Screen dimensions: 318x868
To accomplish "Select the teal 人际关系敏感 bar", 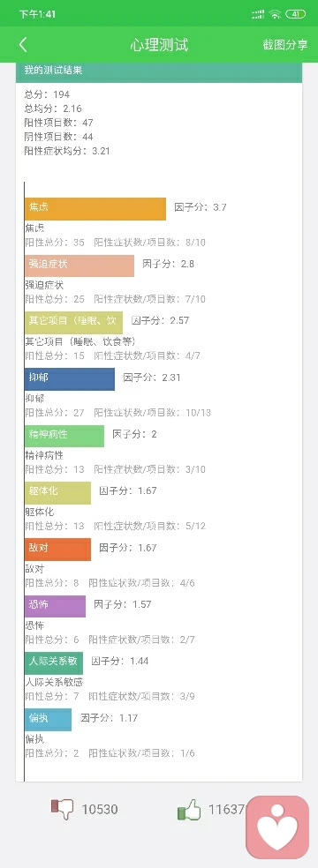I will [x=54, y=662].
